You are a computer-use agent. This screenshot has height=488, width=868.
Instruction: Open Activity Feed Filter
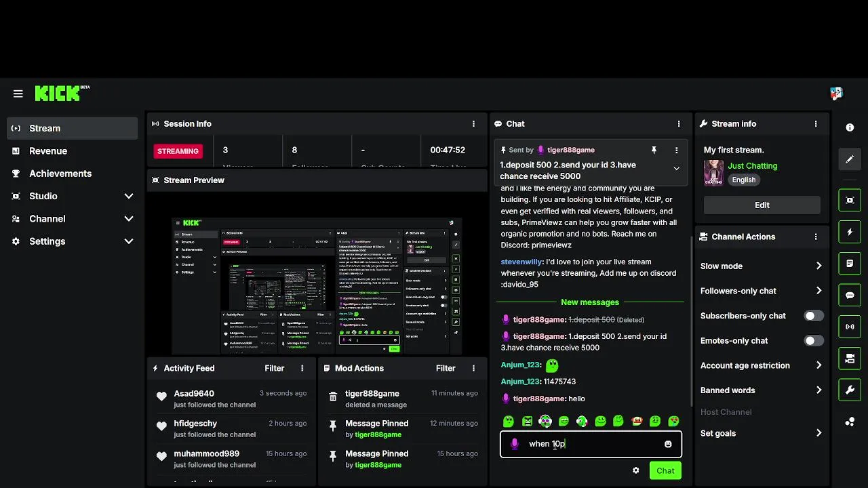(275, 368)
